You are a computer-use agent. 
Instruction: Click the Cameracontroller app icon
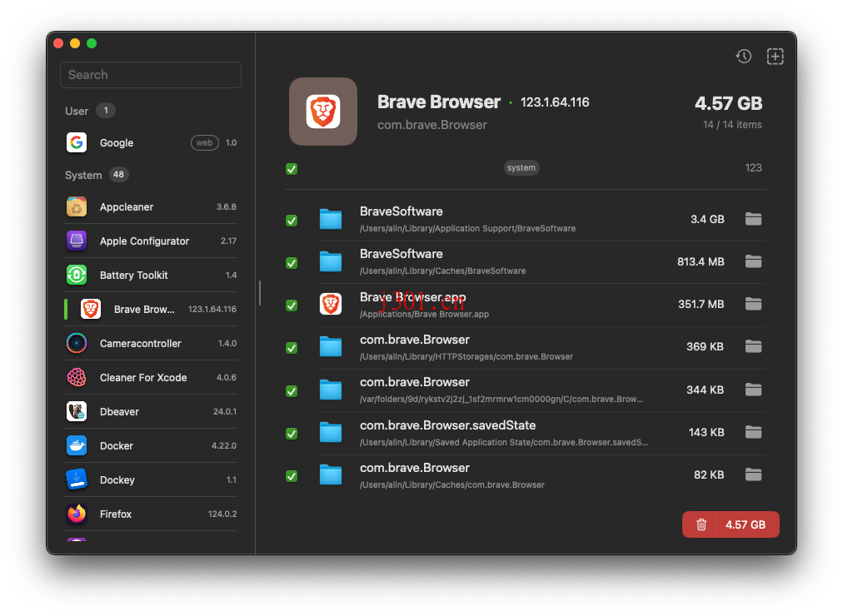(x=76, y=343)
